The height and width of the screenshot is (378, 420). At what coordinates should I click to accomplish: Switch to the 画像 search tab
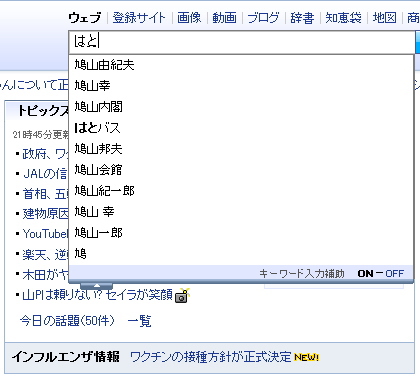coord(189,17)
